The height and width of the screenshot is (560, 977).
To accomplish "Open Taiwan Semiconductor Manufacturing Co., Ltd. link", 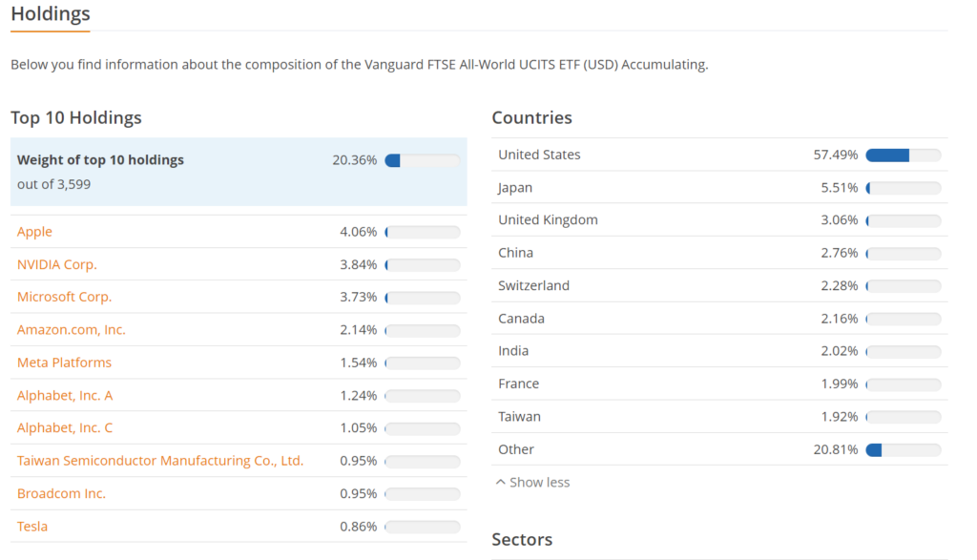I will [160, 460].
